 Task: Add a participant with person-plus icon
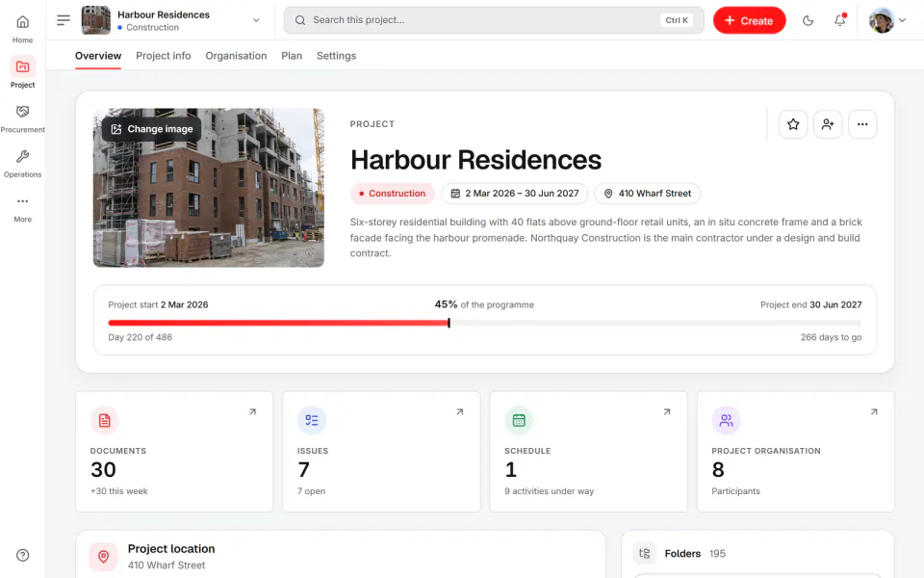click(828, 124)
